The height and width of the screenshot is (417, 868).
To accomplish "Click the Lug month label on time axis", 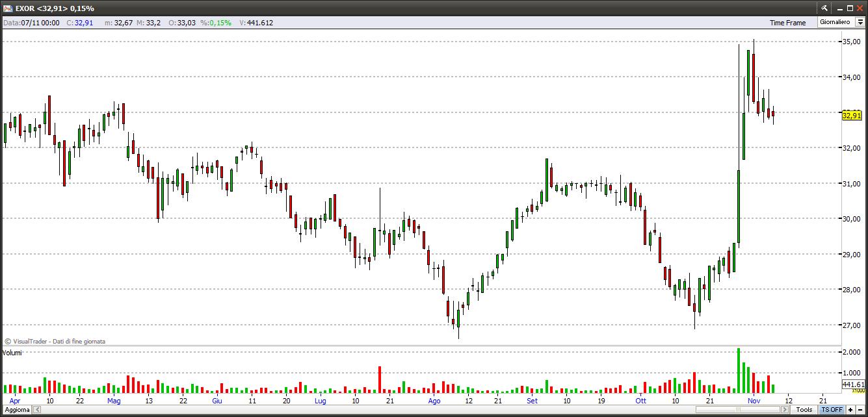I will tap(320, 401).
